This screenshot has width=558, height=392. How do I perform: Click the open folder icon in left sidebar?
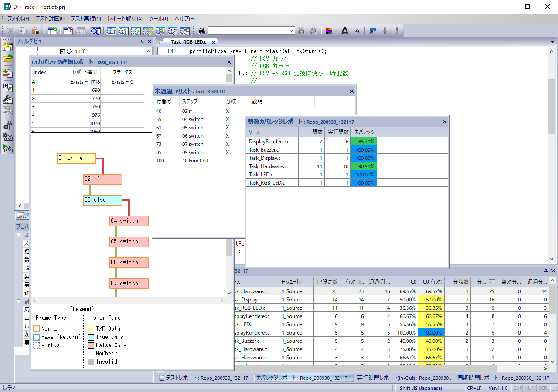pos(8,58)
